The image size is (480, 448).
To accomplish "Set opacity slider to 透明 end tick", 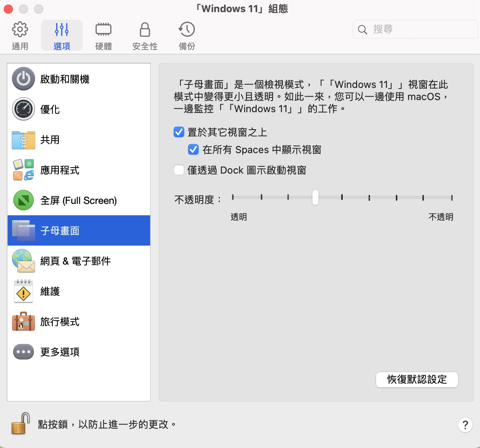I will click(233, 197).
